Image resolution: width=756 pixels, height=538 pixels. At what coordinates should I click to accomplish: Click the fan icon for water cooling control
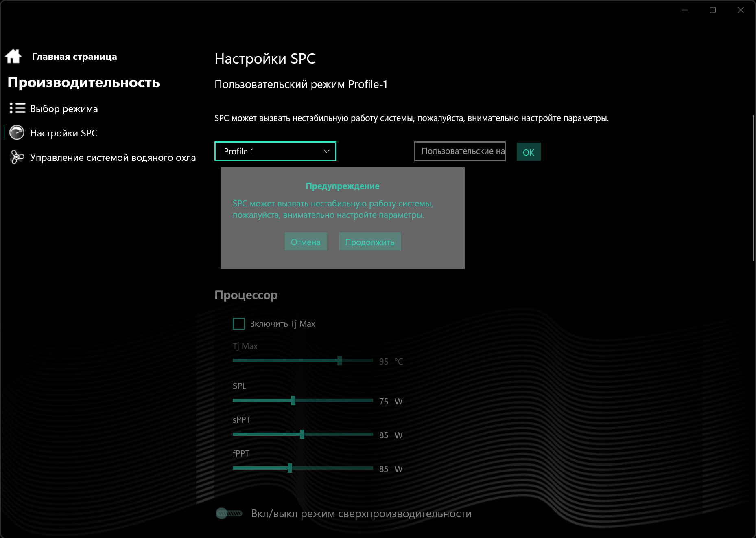(x=17, y=157)
